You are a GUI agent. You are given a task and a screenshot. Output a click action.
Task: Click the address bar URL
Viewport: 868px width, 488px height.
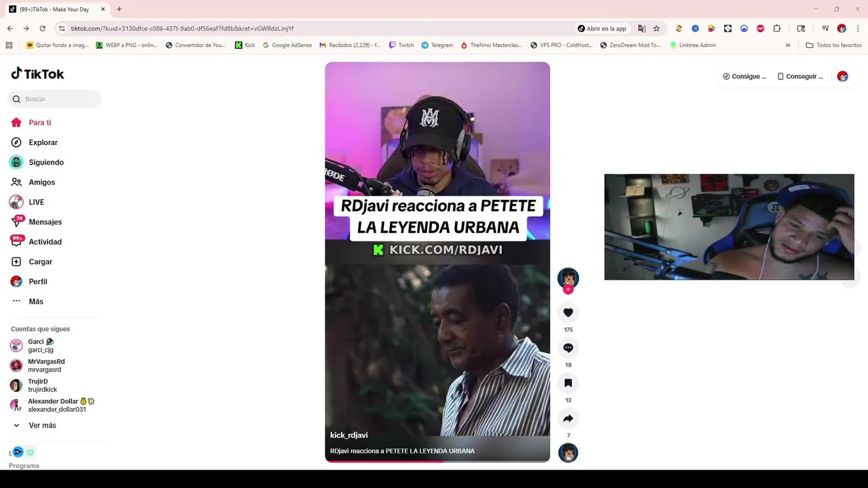tap(182, 28)
